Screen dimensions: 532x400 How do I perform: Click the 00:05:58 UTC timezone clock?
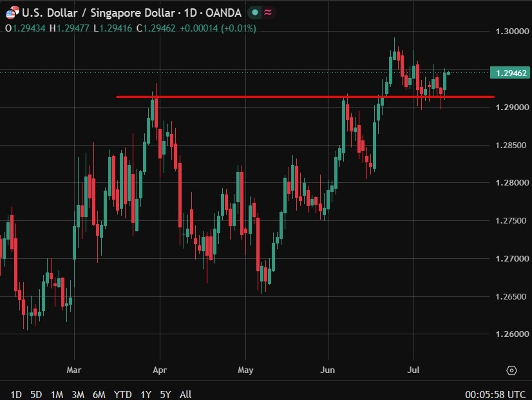(x=495, y=395)
